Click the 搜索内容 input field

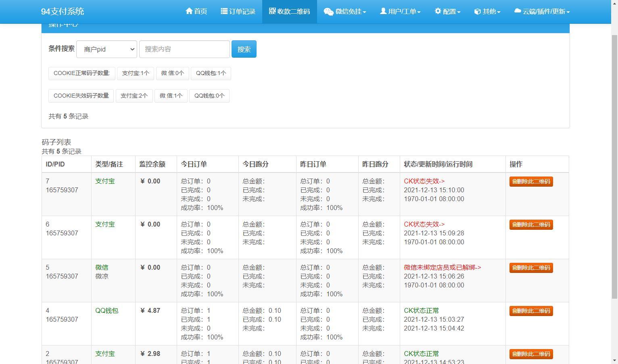pyautogui.click(x=184, y=49)
